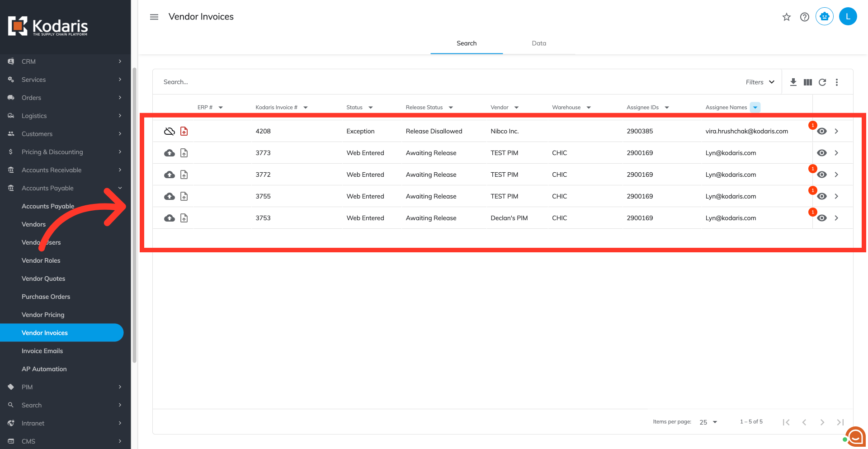Expand Orders sidebar menu
The image size is (868, 449).
(66, 98)
